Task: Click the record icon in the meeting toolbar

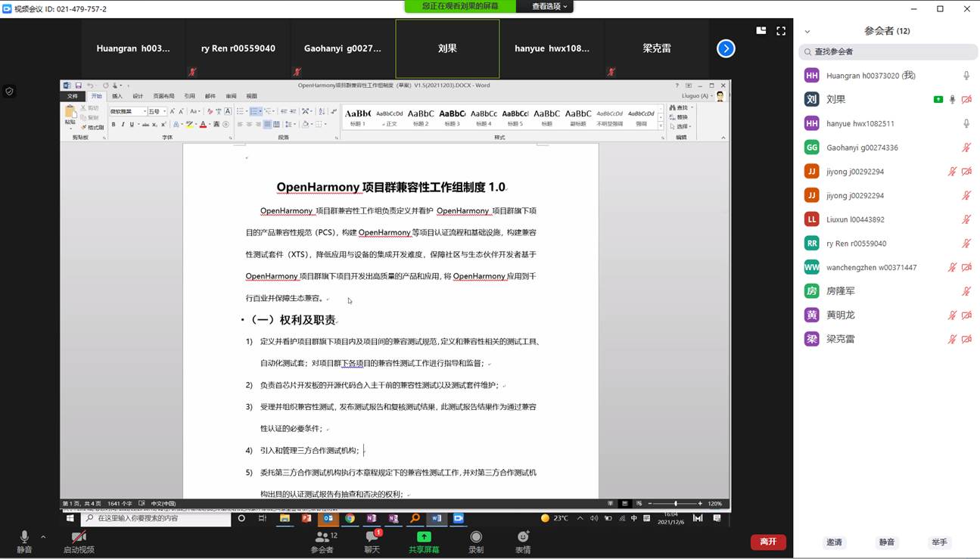Action: click(x=476, y=536)
